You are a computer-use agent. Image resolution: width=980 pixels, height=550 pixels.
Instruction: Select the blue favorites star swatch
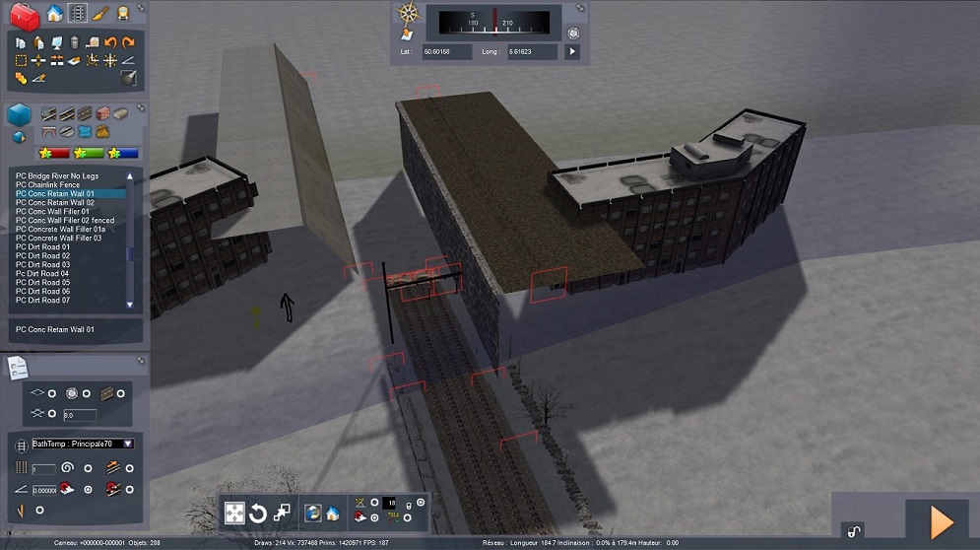pyautogui.click(x=122, y=153)
